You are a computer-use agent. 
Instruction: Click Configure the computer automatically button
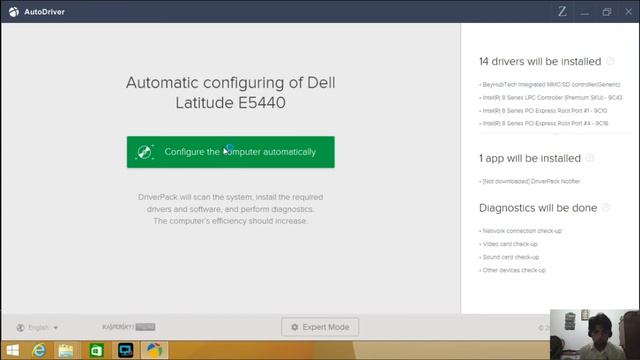click(x=231, y=152)
